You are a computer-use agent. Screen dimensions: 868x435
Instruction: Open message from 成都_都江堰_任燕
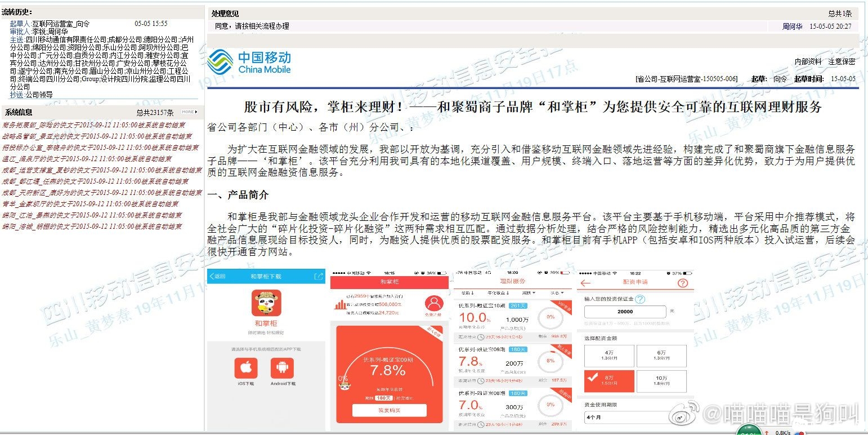point(95,181)
